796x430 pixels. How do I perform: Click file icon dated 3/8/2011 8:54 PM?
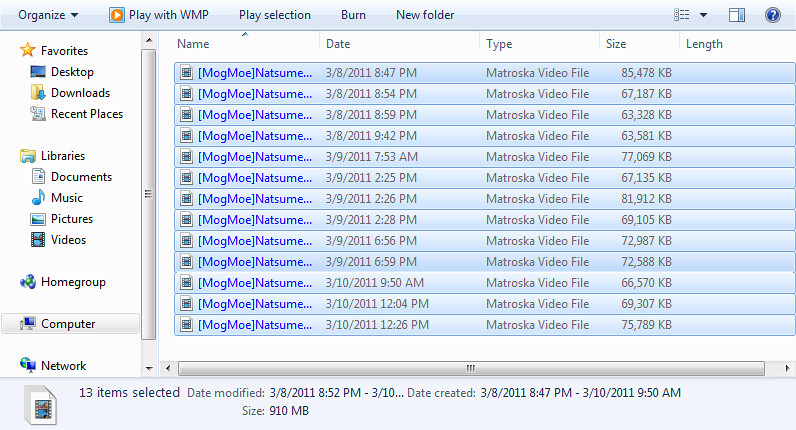click(186, 93)
